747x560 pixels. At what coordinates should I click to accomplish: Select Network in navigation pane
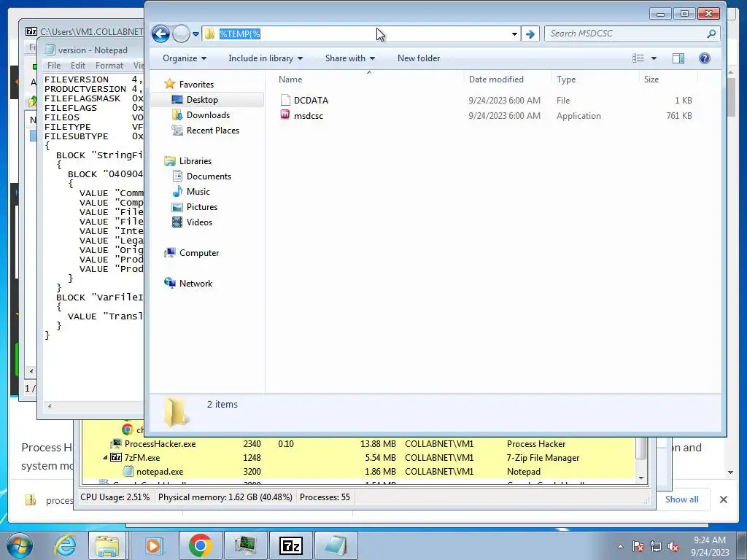click(x=196, y=284)
